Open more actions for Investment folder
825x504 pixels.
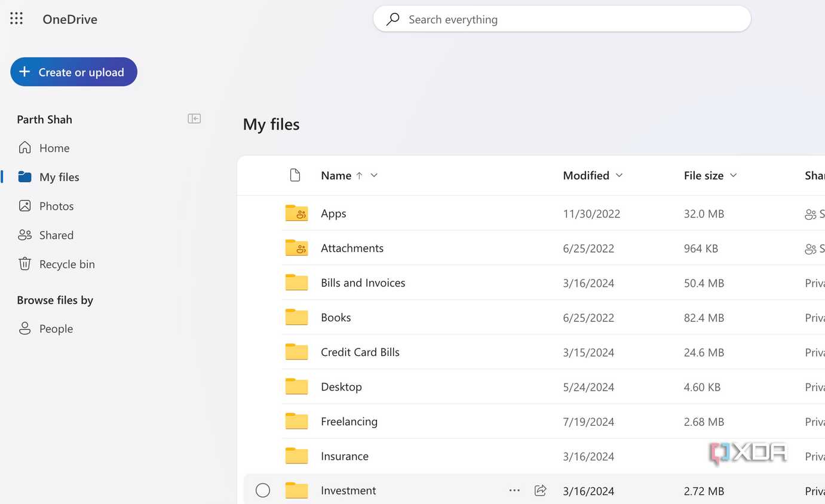[x=514, y=490]
